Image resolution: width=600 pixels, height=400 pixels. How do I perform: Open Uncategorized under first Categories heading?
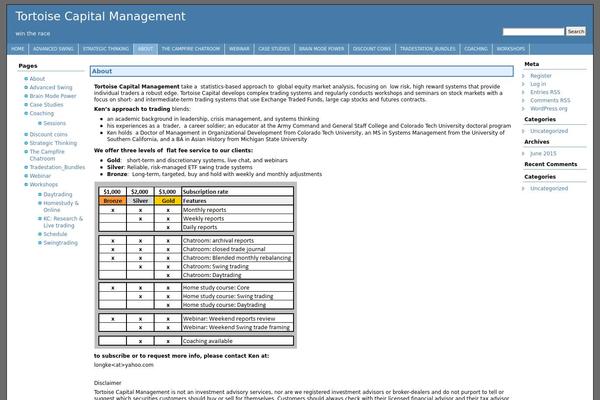click(x=549, y=131)
